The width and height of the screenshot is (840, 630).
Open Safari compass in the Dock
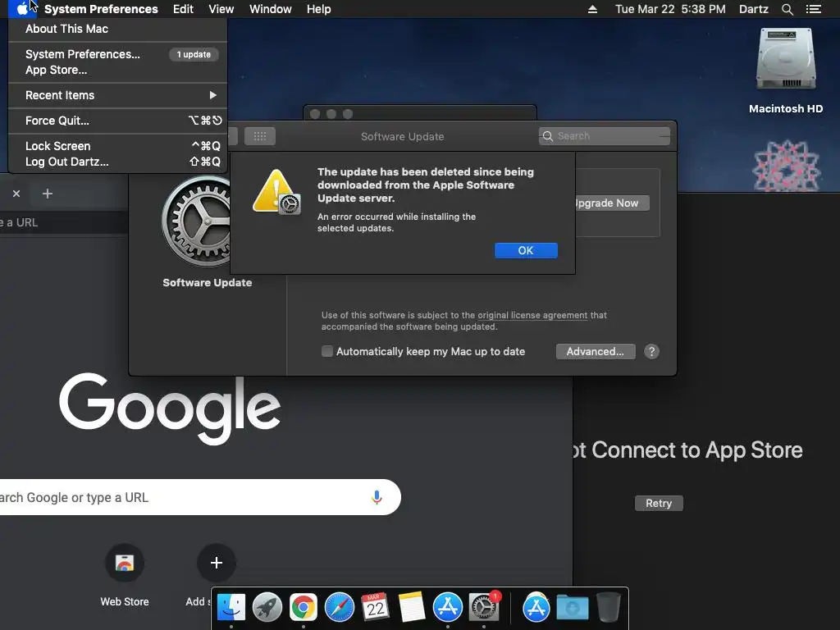tap(339, 608)
